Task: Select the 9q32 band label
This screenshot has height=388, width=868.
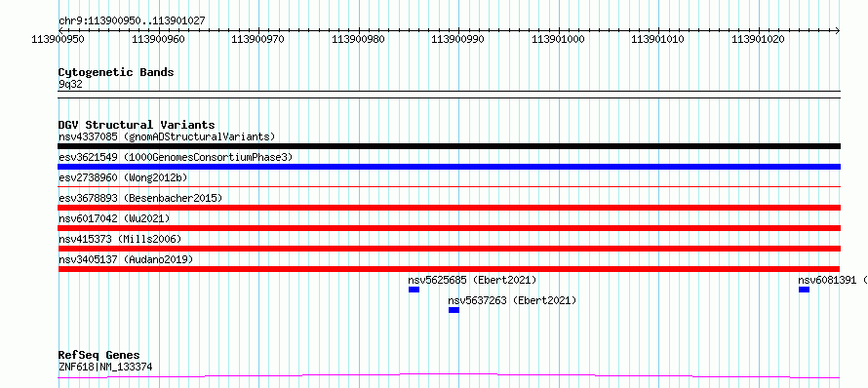Action: click(71, 85)
